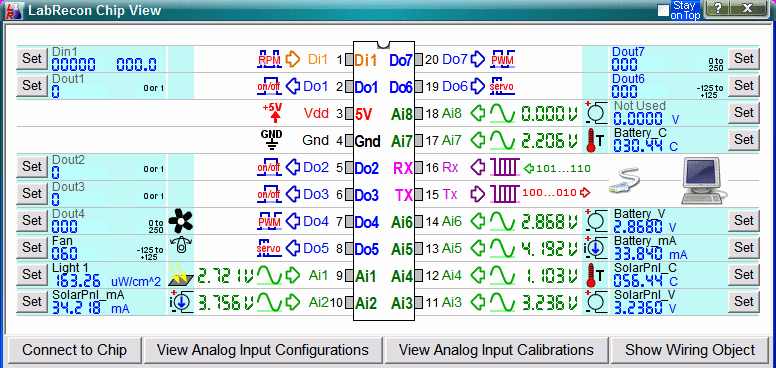The width and height of the screenshot is (776, 368).
Task: Click the Set button for Battery_C
Action: click(x=743, y=140)
